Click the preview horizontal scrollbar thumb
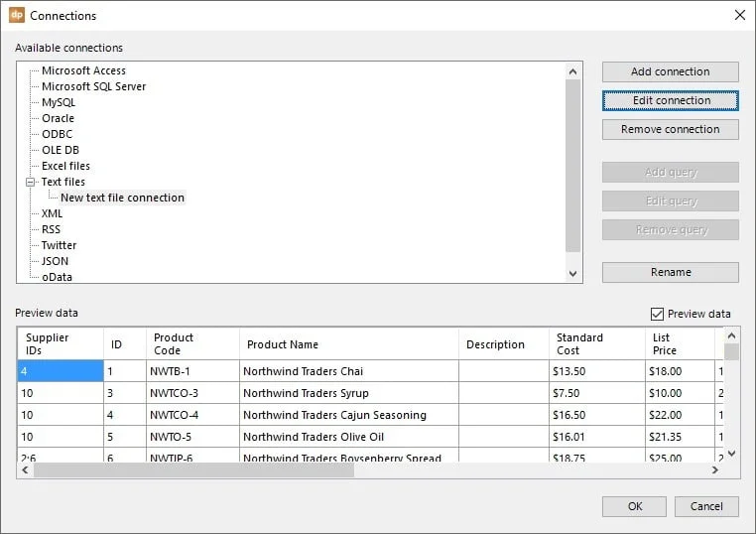 [x=193, y=469]
